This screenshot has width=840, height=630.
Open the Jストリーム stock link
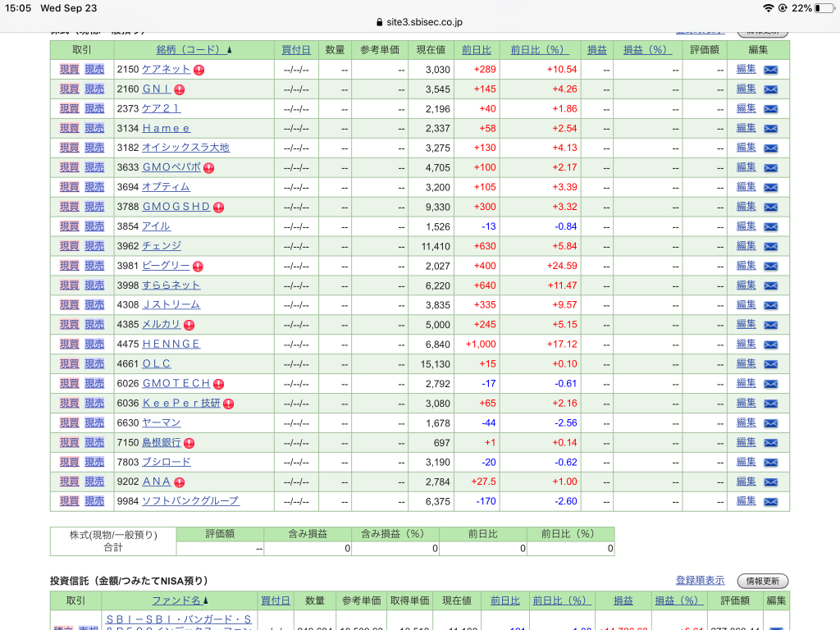171,305
